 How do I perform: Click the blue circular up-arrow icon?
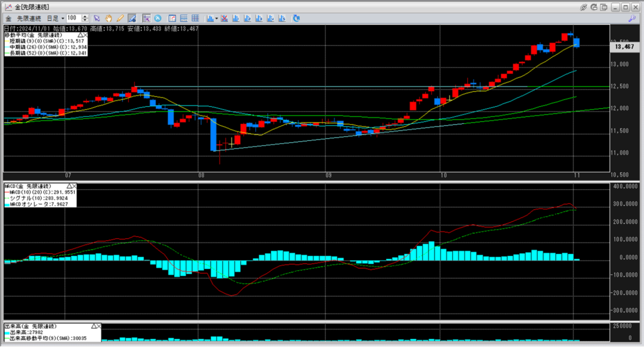tap(158, 18)
